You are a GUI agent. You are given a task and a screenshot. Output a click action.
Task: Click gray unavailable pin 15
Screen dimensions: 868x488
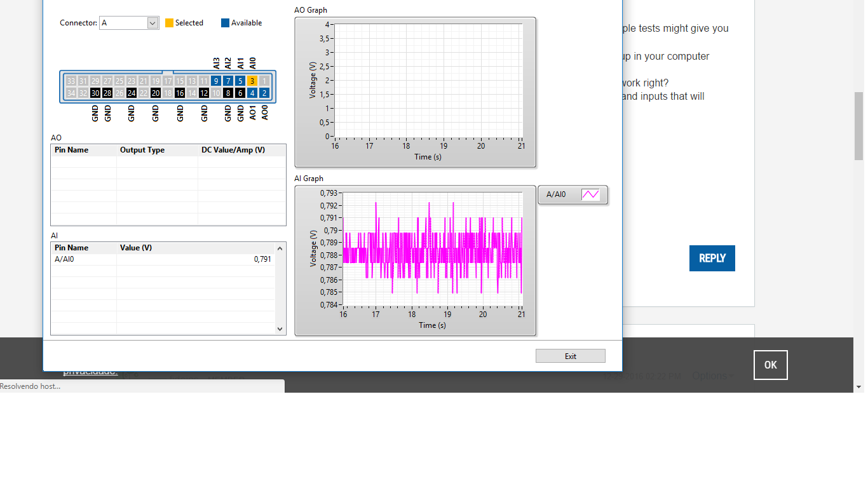pos(180,81)
